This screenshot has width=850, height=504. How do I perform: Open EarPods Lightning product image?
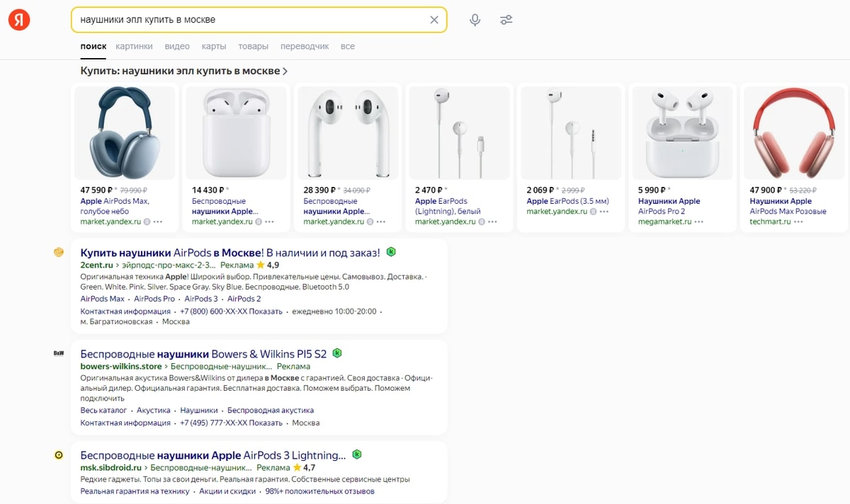pos(460,132)
